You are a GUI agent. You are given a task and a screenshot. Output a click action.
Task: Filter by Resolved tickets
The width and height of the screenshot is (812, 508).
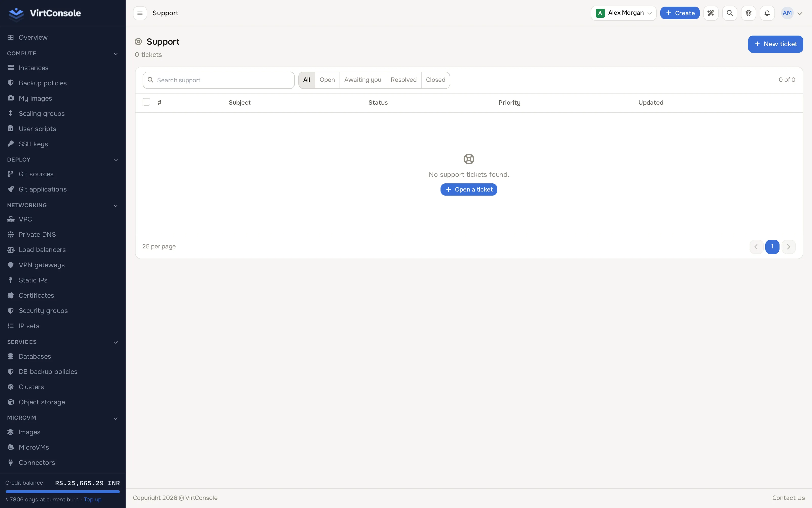click(404, 80)
